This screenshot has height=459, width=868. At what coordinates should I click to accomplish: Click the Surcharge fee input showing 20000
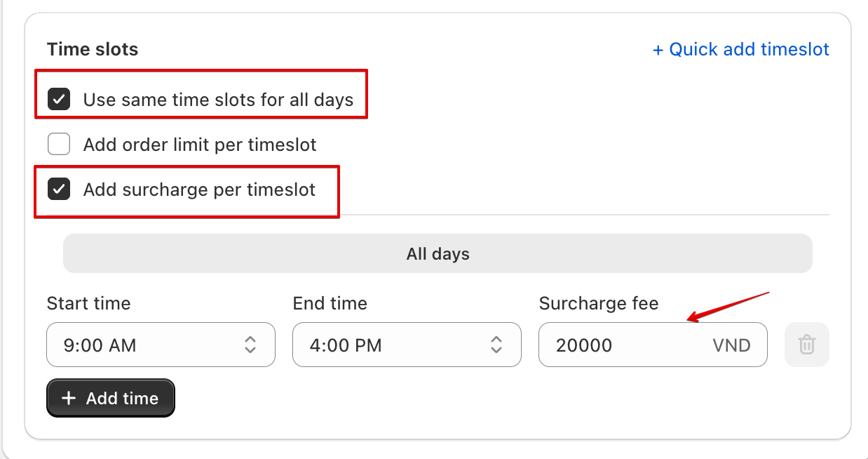[x=617, y=345]
